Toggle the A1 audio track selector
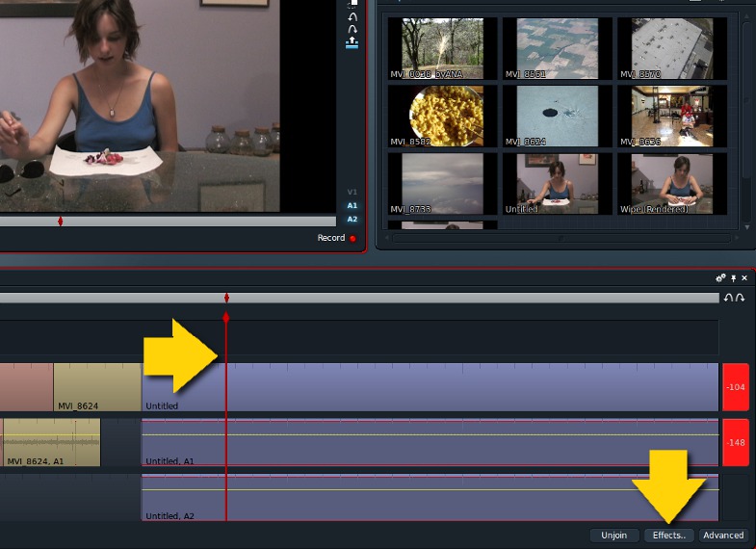This screenshot has width=756, height=549. coord(352,205)
